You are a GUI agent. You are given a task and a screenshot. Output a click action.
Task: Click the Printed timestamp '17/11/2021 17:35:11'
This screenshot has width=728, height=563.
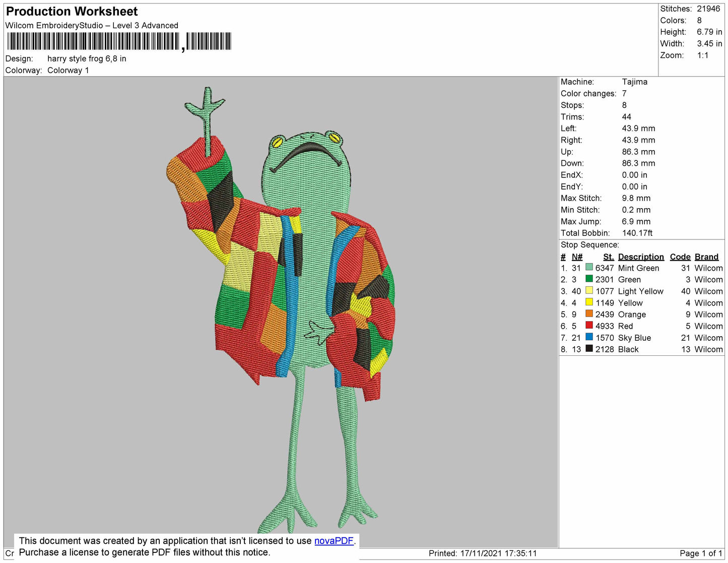click(x=498, y=553)
